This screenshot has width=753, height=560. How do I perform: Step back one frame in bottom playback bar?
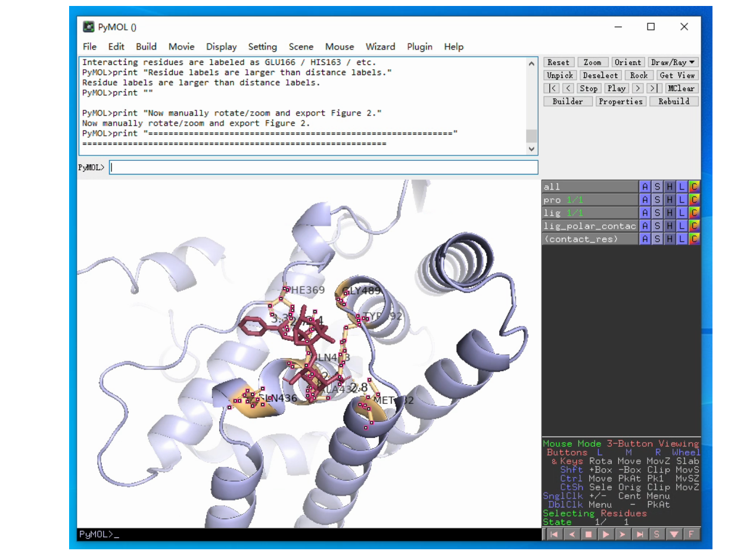571,534
